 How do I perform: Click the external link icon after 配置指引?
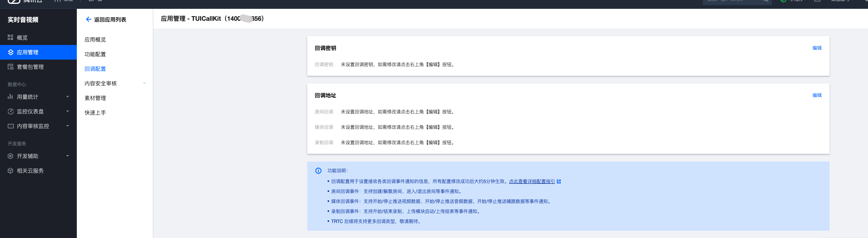pos(559,181)
